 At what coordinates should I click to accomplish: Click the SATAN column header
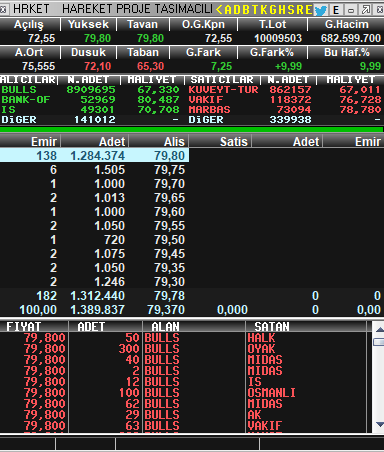[272, 327]
